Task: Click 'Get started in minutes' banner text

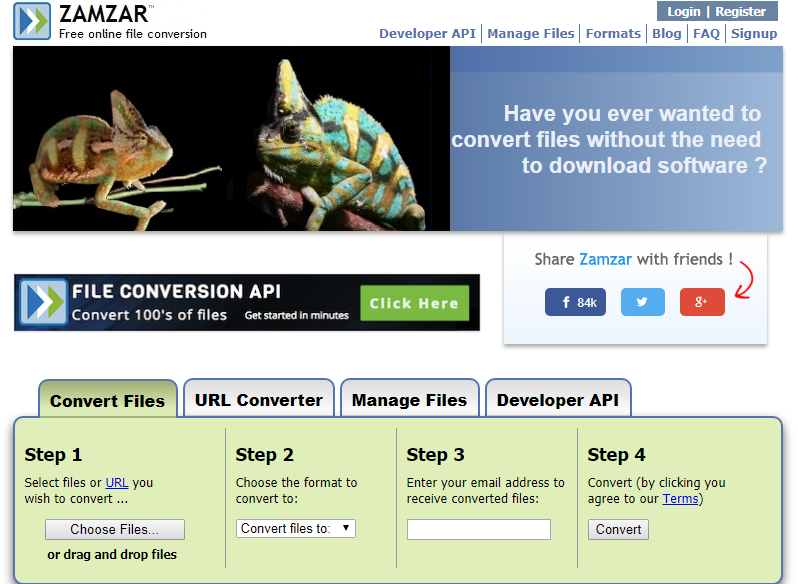Action: [296, 315]
